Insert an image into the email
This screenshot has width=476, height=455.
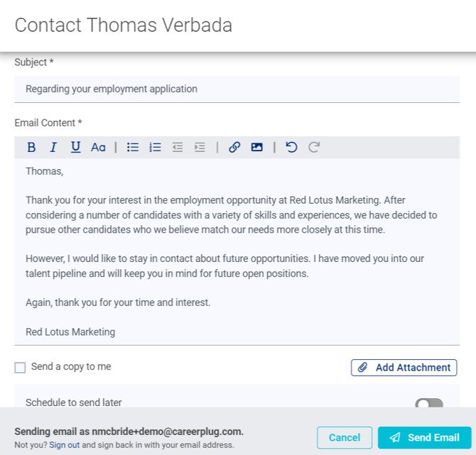[x=257, y=148]
